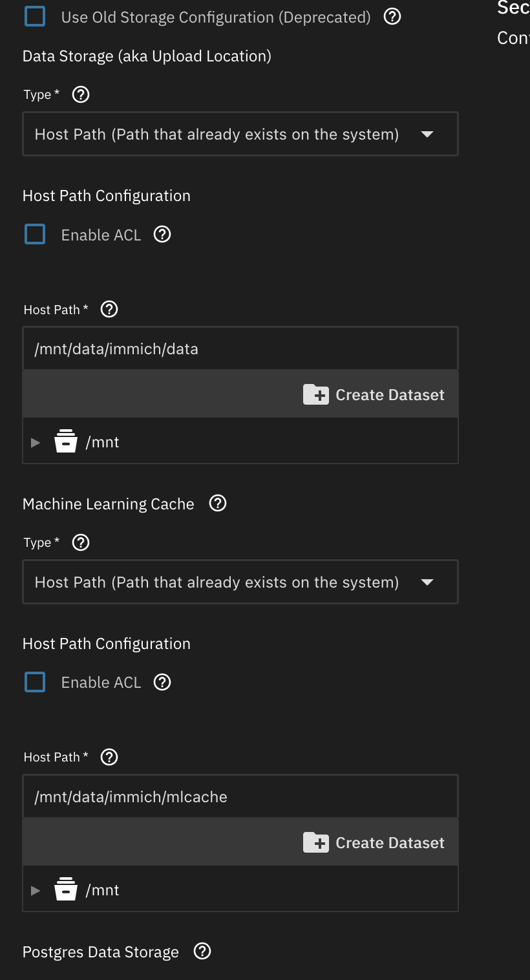Click help icon beside Data Storage Enable ACL
530x980 pixels.
162,235
